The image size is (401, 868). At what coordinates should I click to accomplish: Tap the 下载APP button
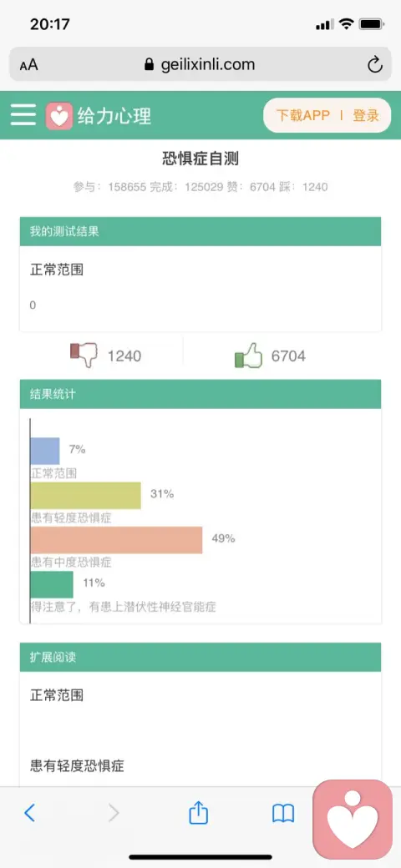303,115
